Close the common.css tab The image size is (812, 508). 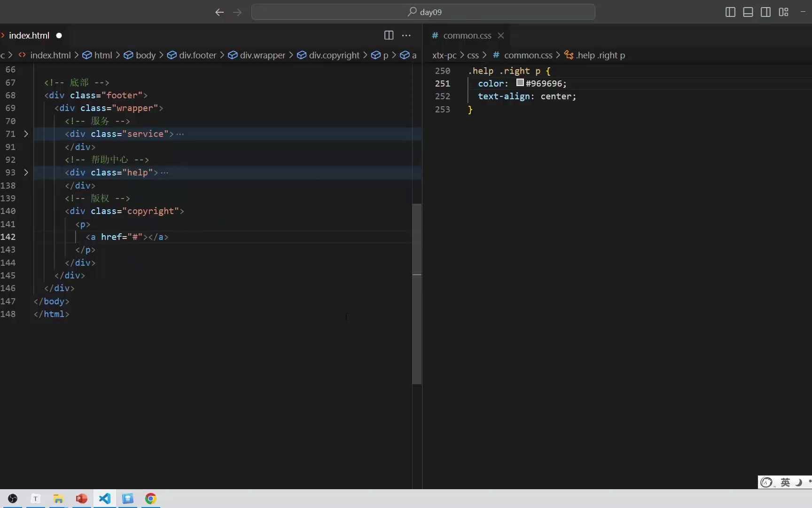click(501, 35)
